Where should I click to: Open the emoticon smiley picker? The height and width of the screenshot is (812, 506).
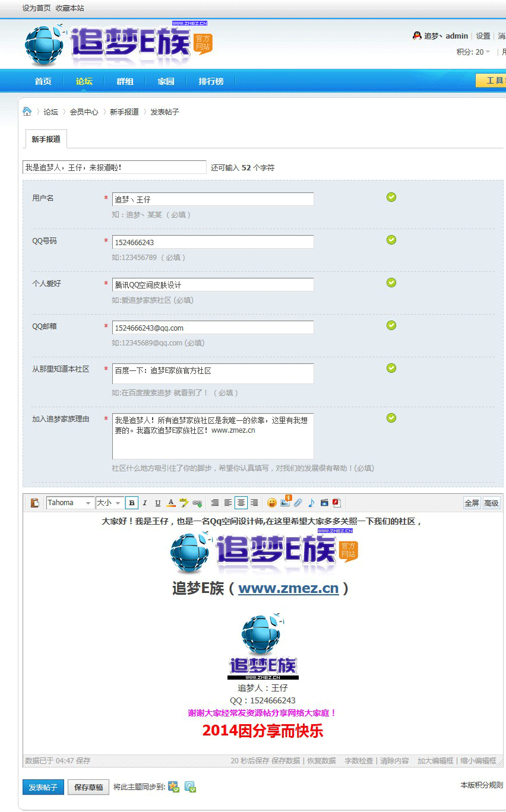[271, 503]
